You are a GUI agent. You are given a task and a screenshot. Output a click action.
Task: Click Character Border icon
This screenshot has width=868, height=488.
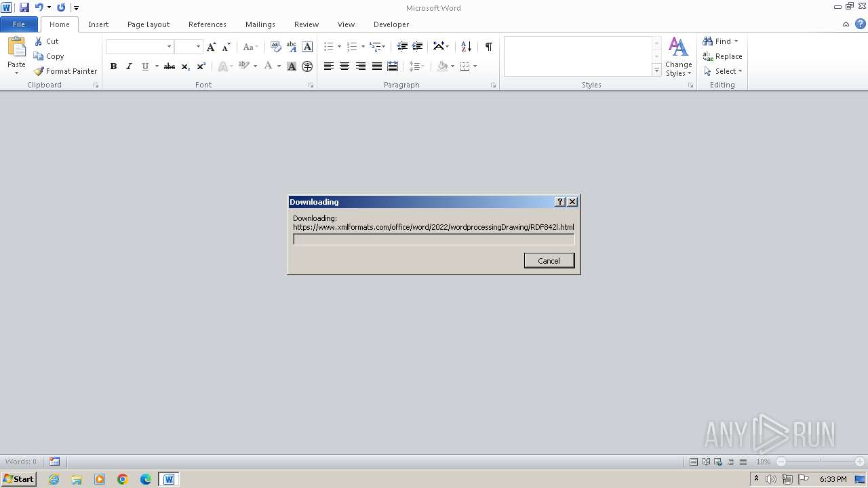[307, 47]
